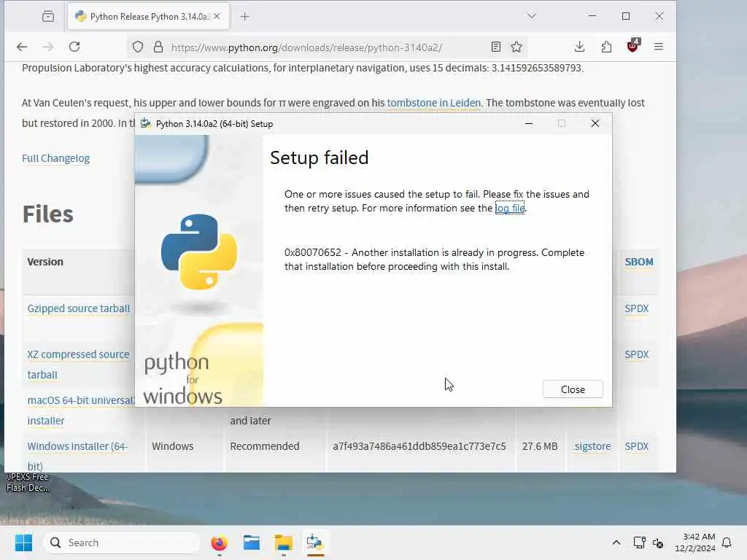Open Full Changelog link
Viewport: 747px width, 560px height.
click(x=55, y=158)
